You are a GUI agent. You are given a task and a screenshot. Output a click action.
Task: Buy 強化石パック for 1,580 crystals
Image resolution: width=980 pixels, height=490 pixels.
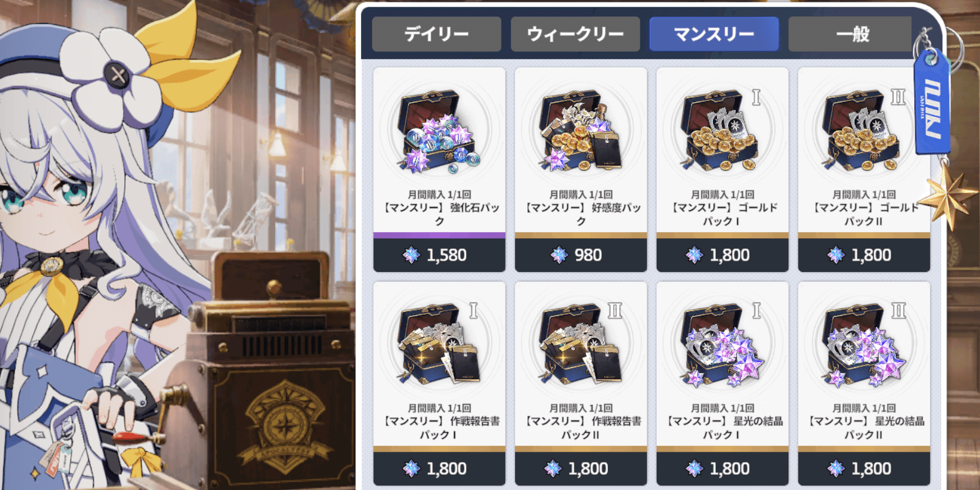(439, 255)
